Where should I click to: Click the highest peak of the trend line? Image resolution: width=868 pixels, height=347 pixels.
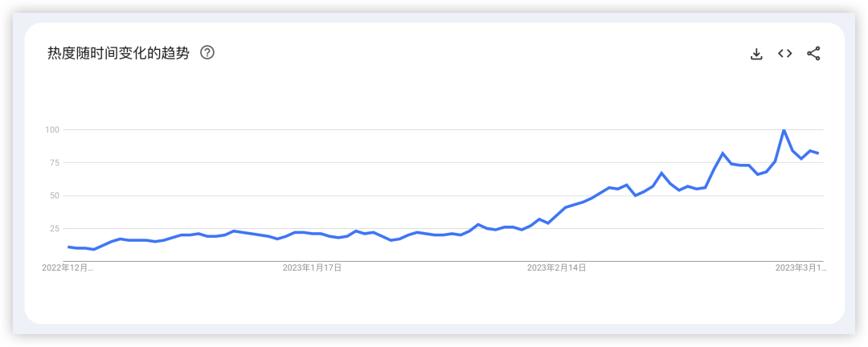pos(784,130)
